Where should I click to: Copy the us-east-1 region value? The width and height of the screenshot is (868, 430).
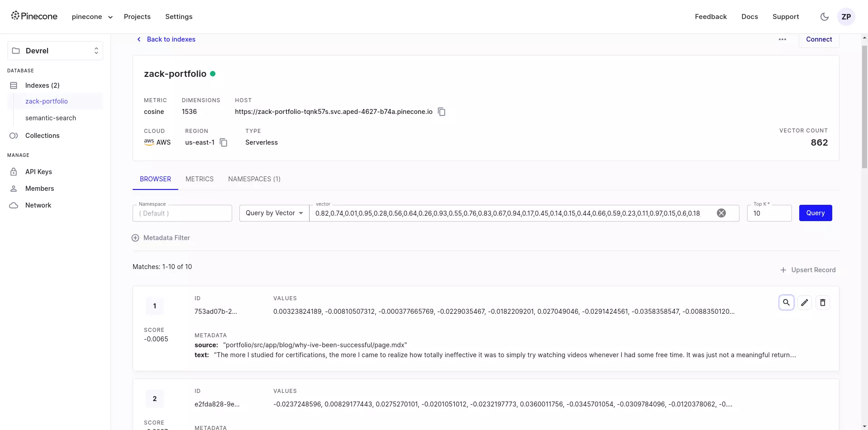tap(224, 142)
